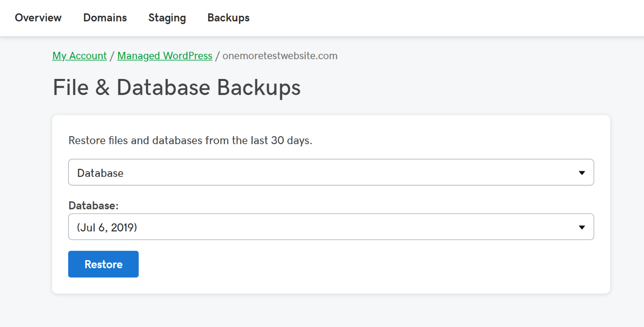
Task: Open the Overview tab
Action: [38, 18]
